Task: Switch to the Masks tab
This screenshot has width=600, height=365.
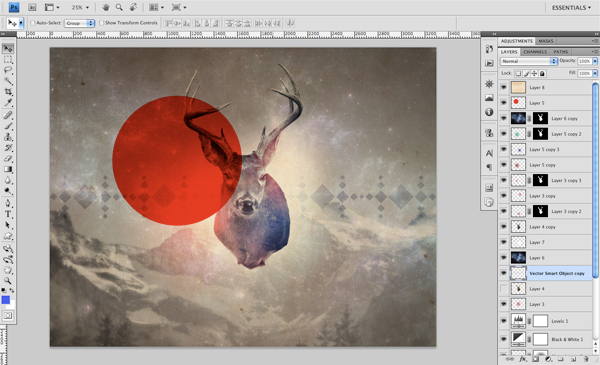Action: tap(546, 41)
